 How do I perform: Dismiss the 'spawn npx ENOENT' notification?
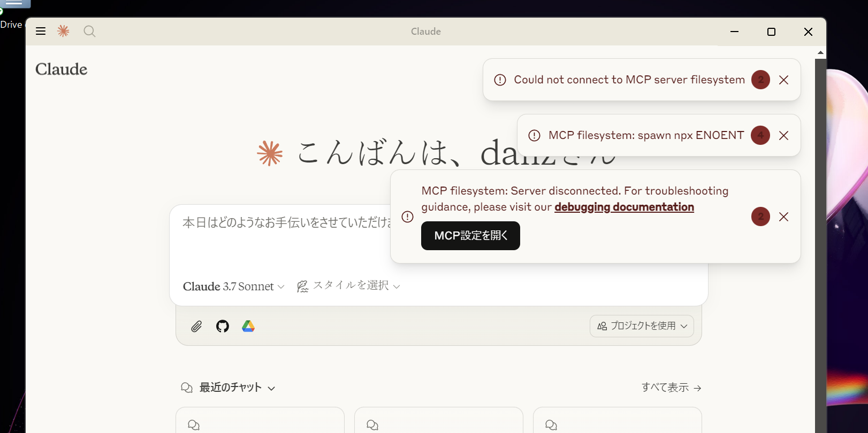click(x=783, y=135)
